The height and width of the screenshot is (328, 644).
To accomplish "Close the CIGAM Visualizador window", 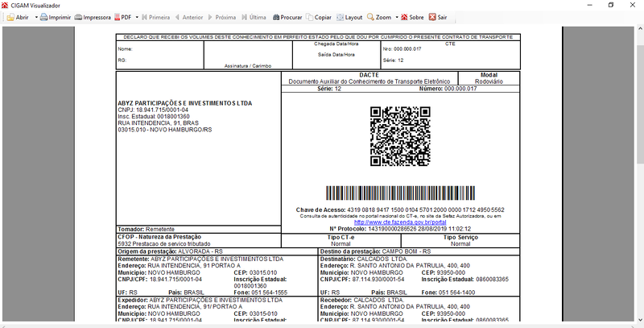I will click(632, 5).
